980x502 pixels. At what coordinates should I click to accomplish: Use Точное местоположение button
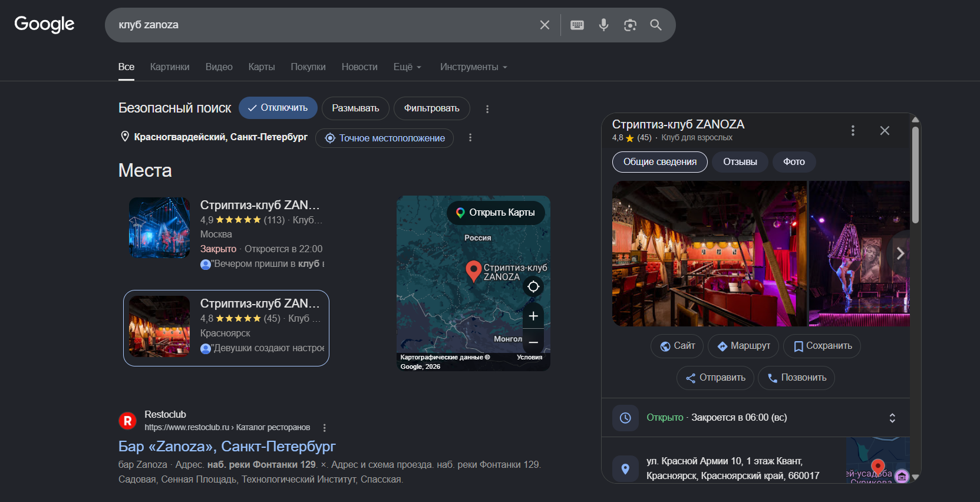384,138
